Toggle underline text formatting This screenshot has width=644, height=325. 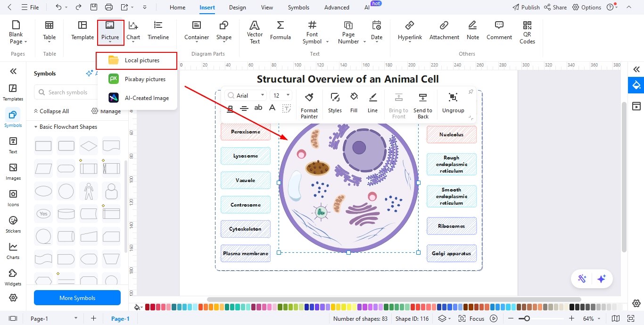tap(231, 108)
